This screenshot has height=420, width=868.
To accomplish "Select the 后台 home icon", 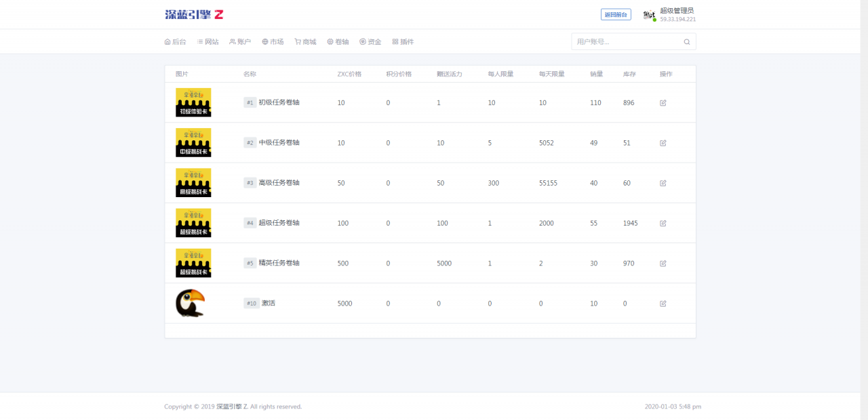I will pos(167,41).
